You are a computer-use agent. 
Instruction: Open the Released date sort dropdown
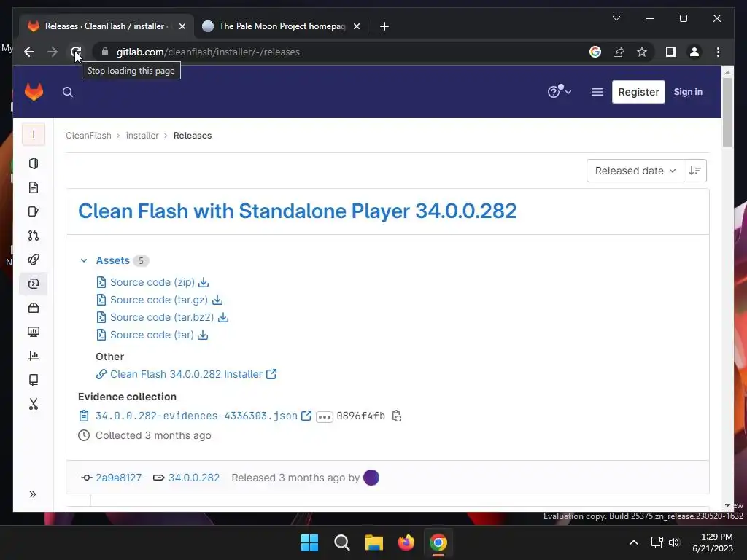tap(635, 171)
